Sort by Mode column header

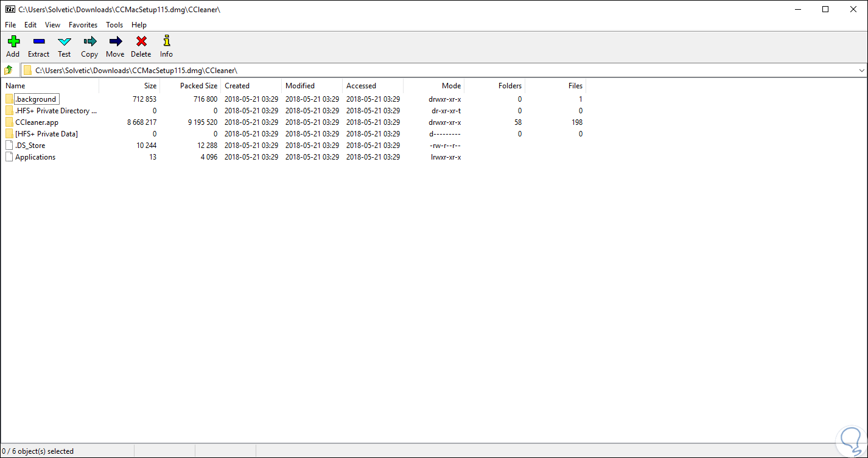[x=433, y=86]
